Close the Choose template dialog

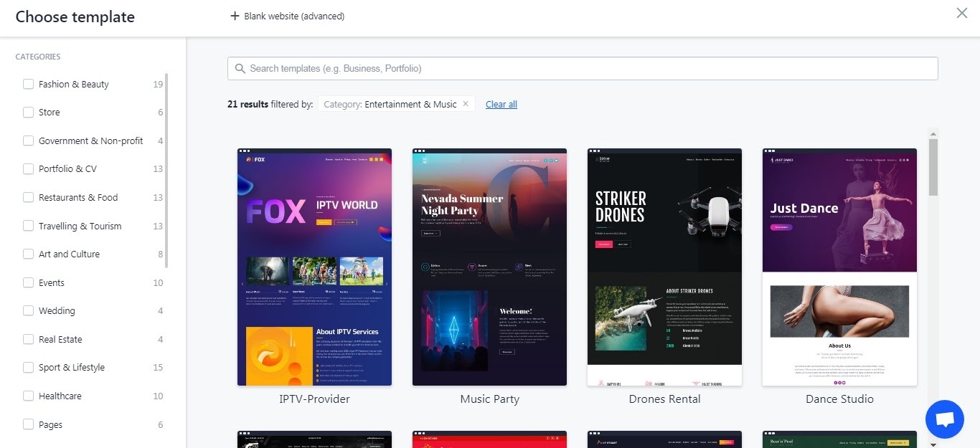click(962, 13)
